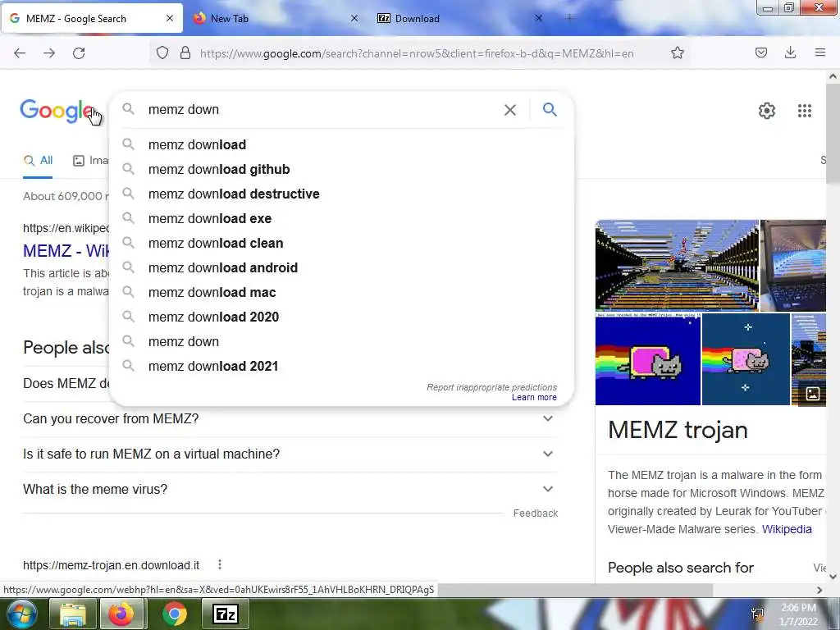Select the All search results tab
The image size is (840, 630).
coord(38,161)
